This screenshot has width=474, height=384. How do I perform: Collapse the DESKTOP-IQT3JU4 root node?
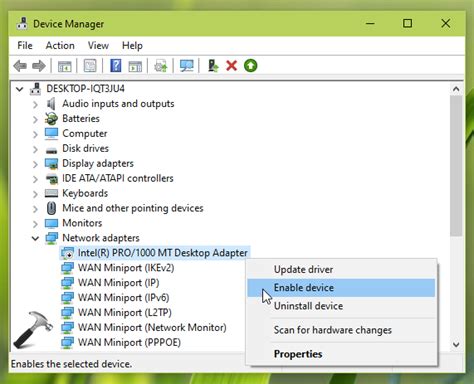coord(20,89)
